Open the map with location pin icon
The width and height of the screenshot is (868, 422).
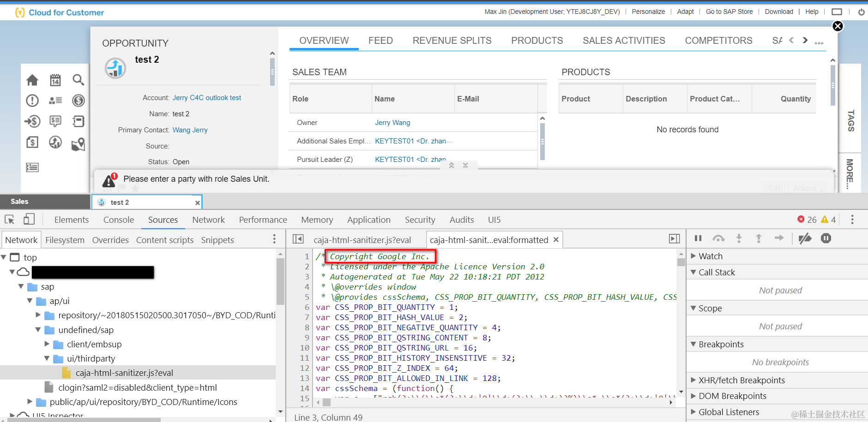[x=78, y=144]
